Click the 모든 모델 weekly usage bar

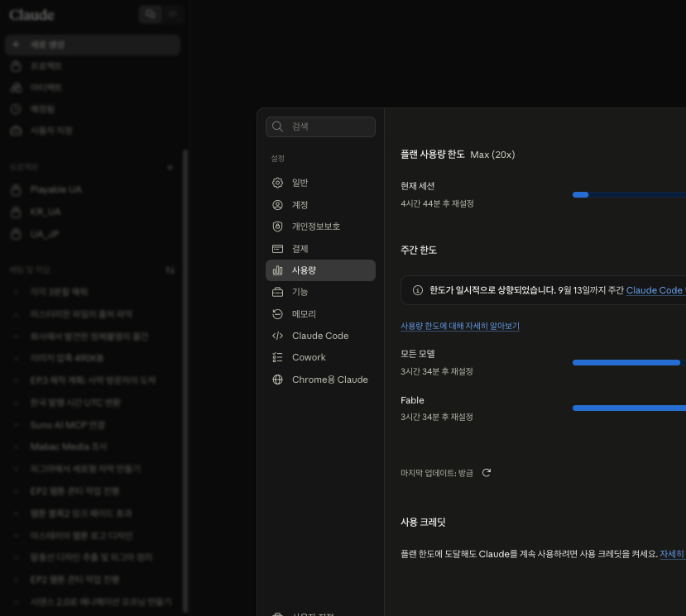coord(629,362)
